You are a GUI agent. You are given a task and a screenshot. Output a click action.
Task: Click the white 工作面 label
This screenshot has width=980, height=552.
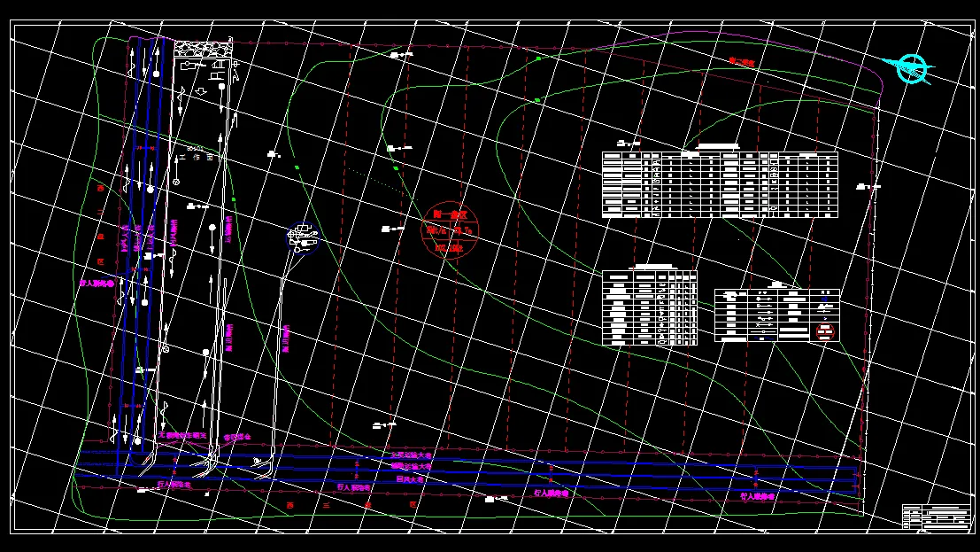point(197,158)
